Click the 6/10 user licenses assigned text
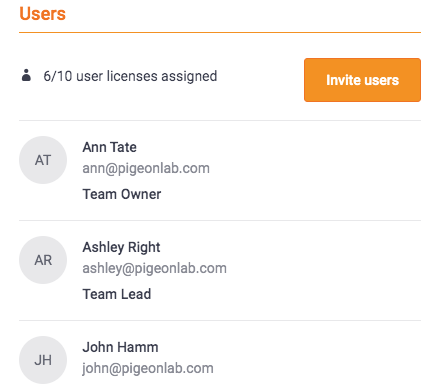 point(130,76)
